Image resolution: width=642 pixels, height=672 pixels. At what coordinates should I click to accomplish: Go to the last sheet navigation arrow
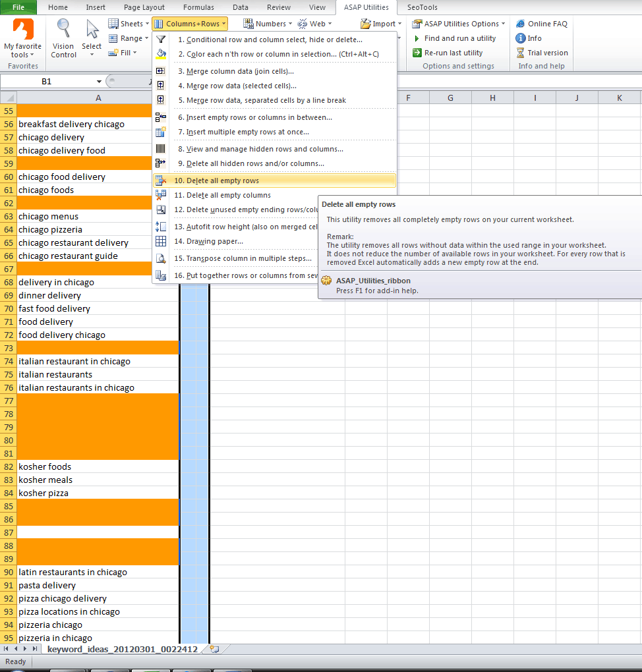[x=35, y=650]
